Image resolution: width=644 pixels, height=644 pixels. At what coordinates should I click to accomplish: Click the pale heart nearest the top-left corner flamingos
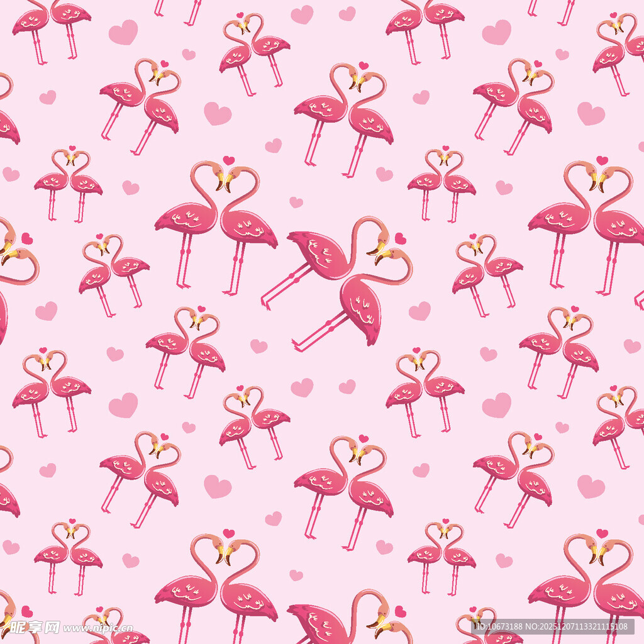(123, 32)
